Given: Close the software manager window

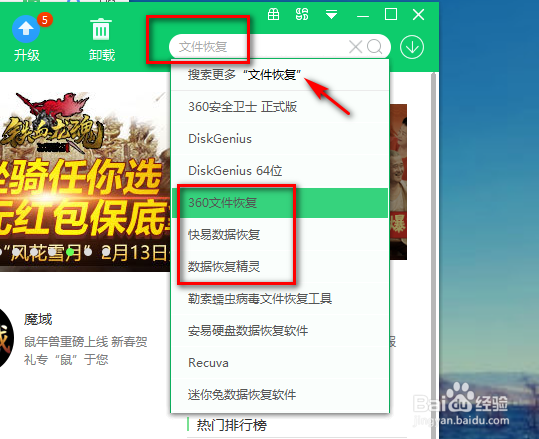Looking at the screenshot, I should 418,14.
